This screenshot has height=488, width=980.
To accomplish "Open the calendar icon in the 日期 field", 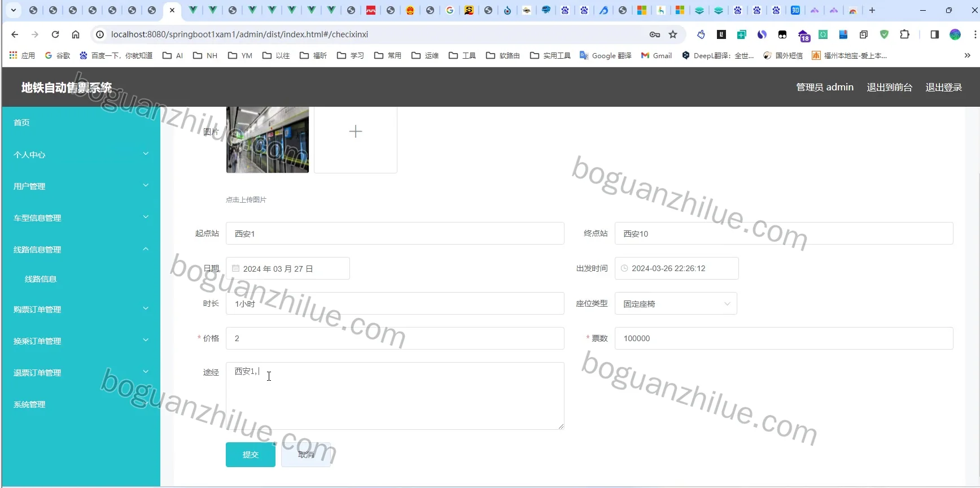I will (x=236, y=268).
